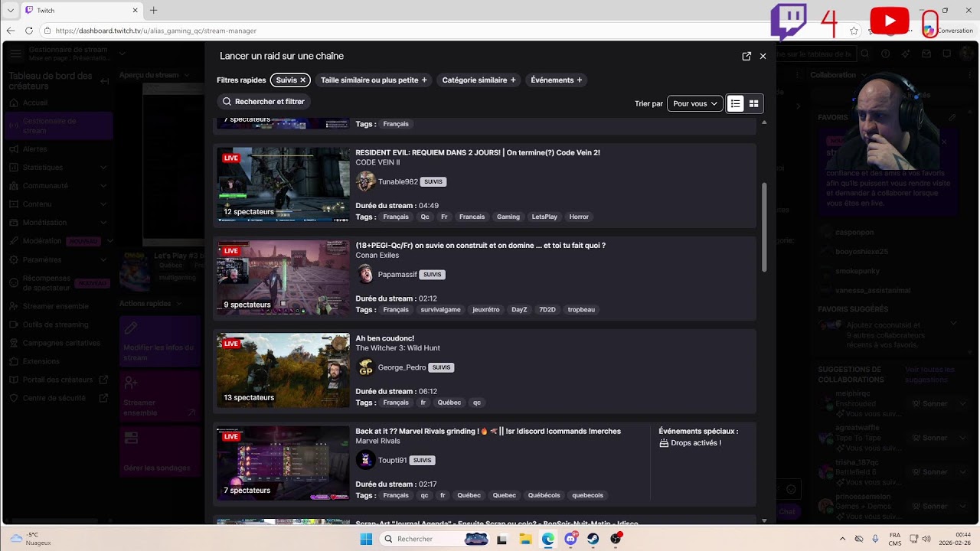Enable the 'Catégorie similaire' quick filter
The height and width of the screenshot is (551, 980).
tap(479, 80)
